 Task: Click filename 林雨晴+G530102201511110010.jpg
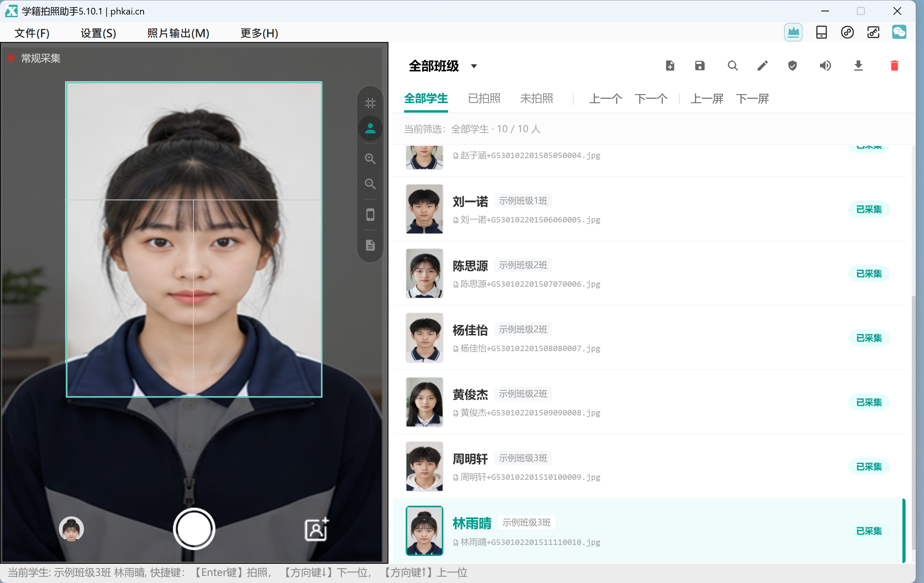530,542
